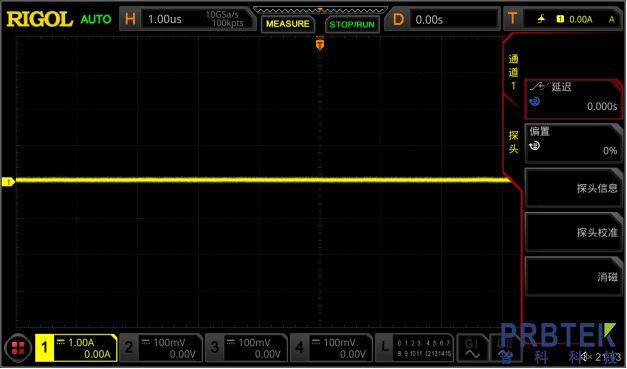This screenshot has width=627, height=369.
Task: Open the 延迟 delay setting showing 0.000s
Action: pyautogui.click(x=573, y=98)
